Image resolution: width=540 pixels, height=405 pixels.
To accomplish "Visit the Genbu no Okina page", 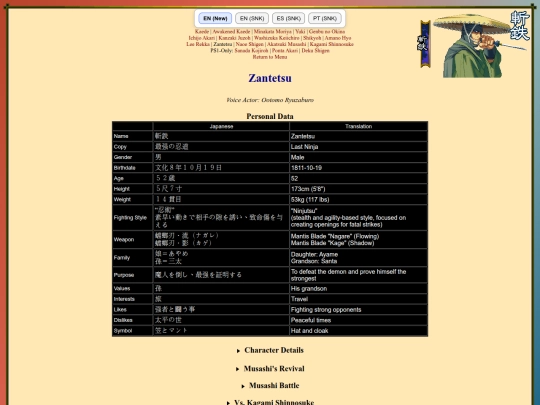I will [x=327, y=31].
